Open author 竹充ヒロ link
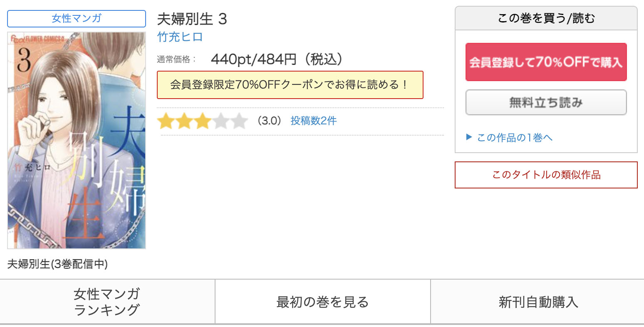 (180, 37)
